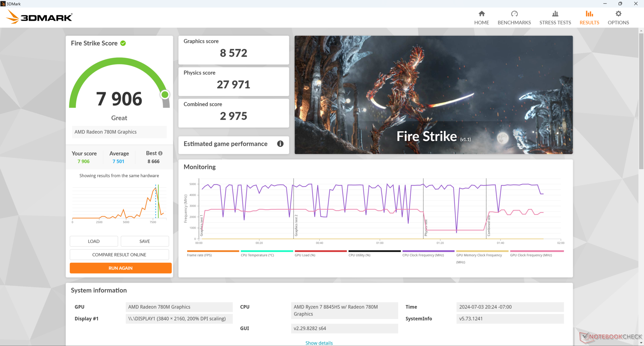Image resolution: width=644 pixels, height=346 pixels.
Task: Toggle the Frame rate (FPS) legend swatch
Action: point(213,251)
